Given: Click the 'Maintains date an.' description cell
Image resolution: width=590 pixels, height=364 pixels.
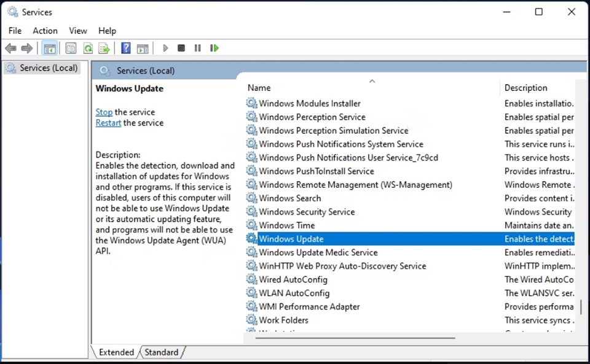Looking at the screenshot, I should coord(539,225).
